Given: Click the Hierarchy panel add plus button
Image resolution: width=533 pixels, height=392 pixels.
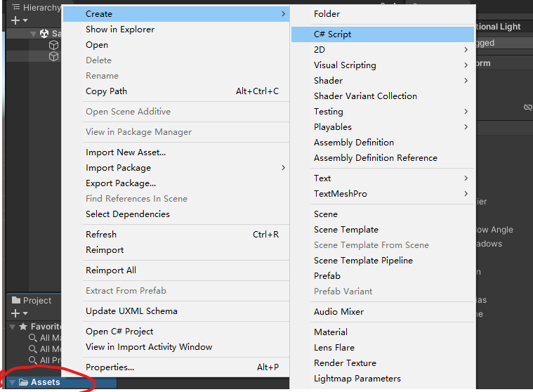Looking at the screenshot, I should coord(15,20).
